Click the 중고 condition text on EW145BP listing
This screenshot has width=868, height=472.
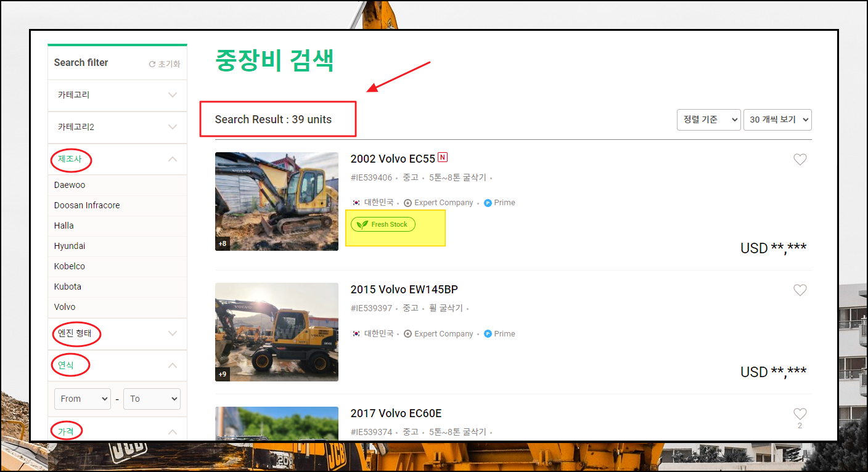pyautogui.click(x=411, y=308)
